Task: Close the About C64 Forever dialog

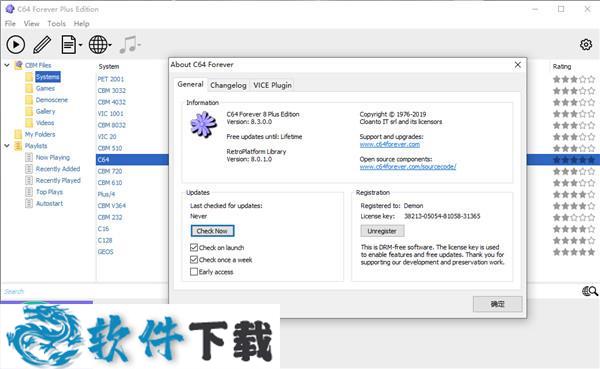Action: 518,65
